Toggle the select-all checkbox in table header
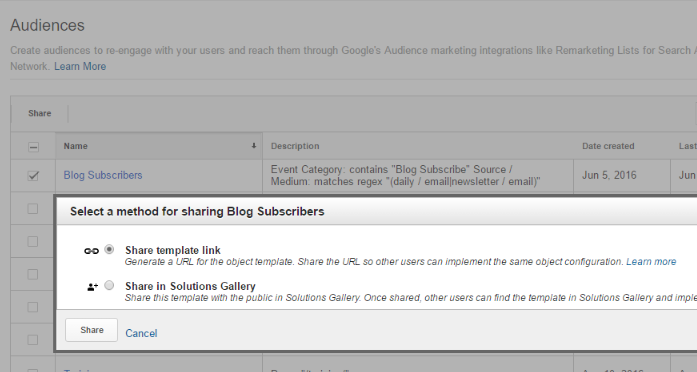Image resolution: width=697 pixels, height=372 pixels. point(33,147)
